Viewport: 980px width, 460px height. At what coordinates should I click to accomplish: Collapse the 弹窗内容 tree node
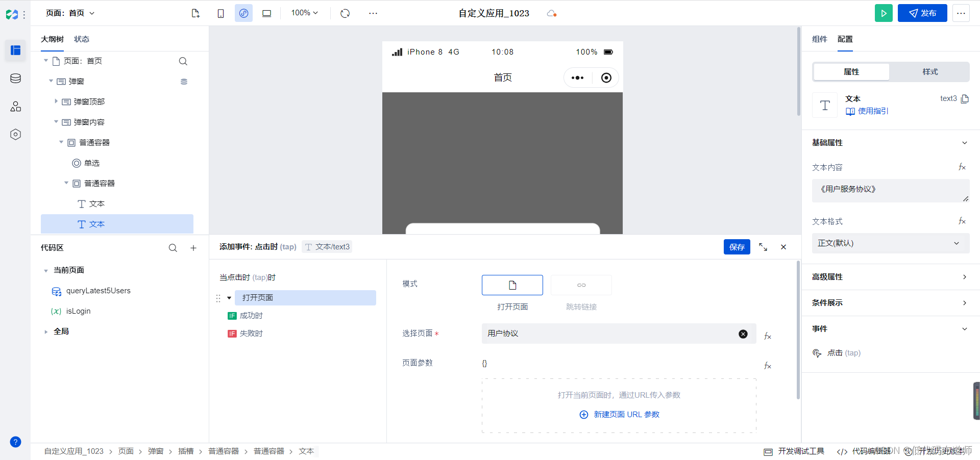56,122
